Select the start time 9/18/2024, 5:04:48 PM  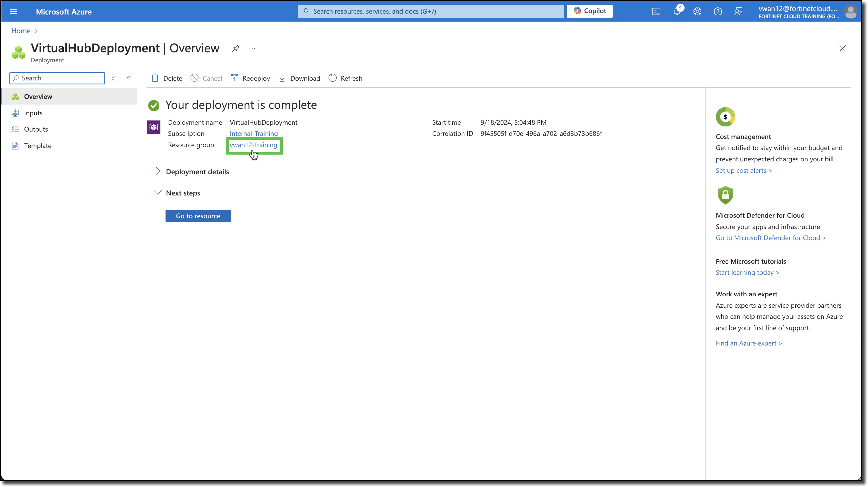(514, 122)
